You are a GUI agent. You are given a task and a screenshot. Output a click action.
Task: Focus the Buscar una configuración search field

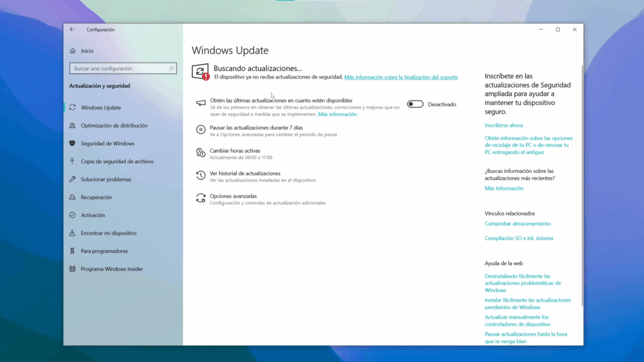point(118,69)
